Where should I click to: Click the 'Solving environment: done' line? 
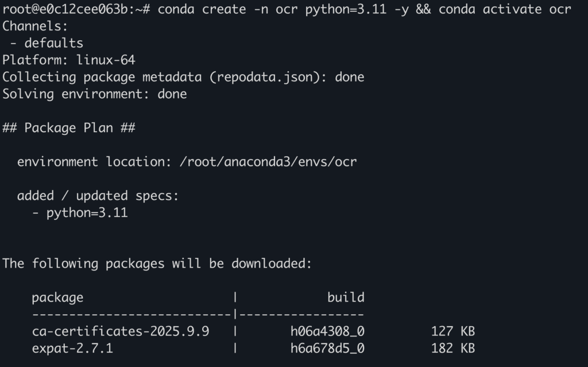pyautogui.click(x=94, y=94)
